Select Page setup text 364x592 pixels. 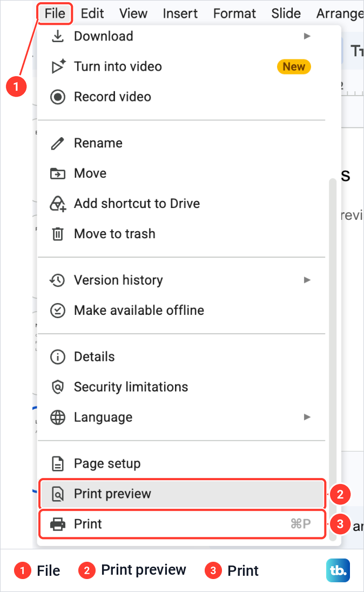coord(107,463)
